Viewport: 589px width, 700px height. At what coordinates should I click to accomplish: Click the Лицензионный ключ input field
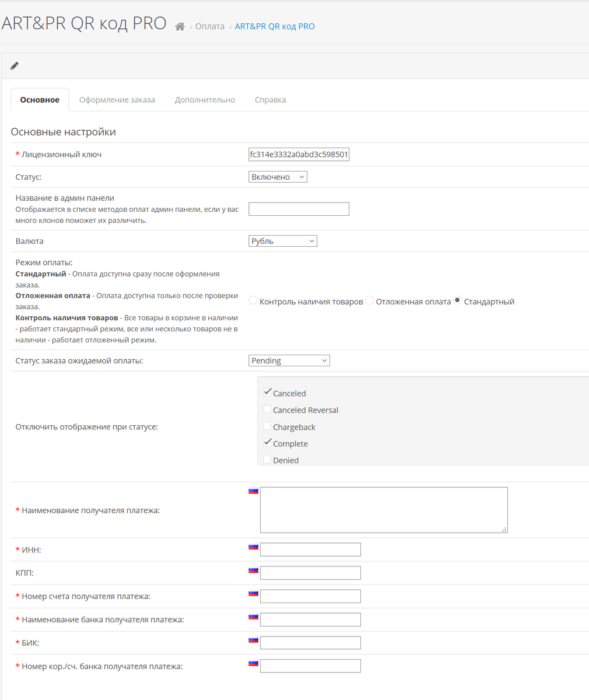(x=299, y=155)
